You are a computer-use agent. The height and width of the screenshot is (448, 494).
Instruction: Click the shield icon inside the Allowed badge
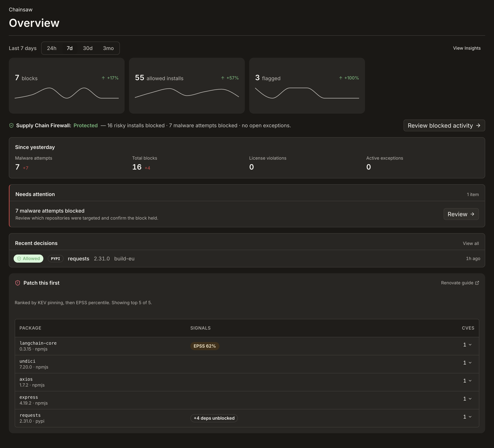pyautogui.click(x=19, y=258)
